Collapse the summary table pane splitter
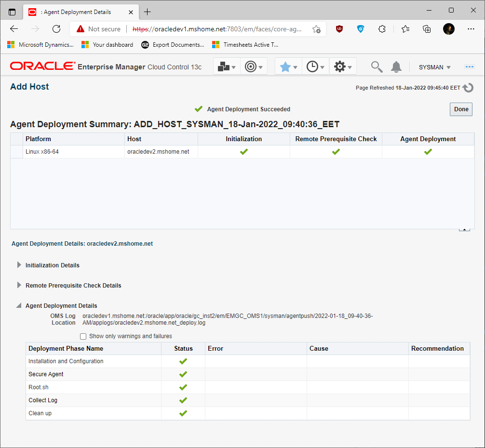 coord(464,229)
